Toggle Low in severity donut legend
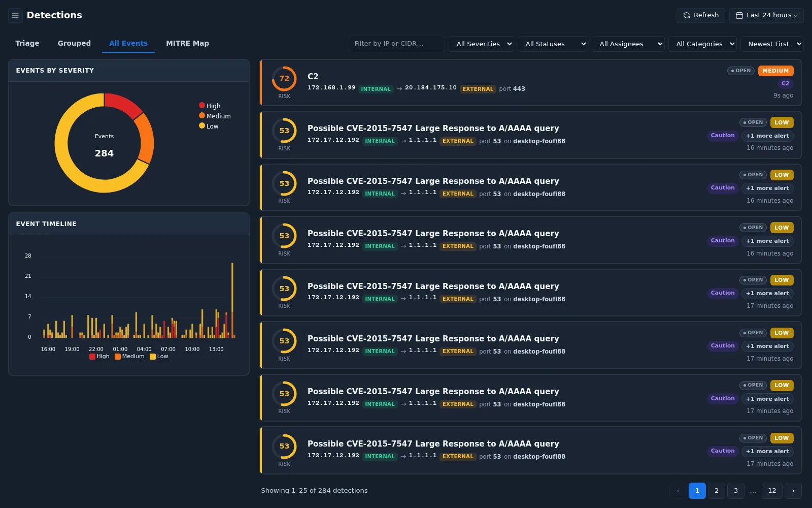The width and height of the screenshot is (812, 508). click(x=209, y=126)
